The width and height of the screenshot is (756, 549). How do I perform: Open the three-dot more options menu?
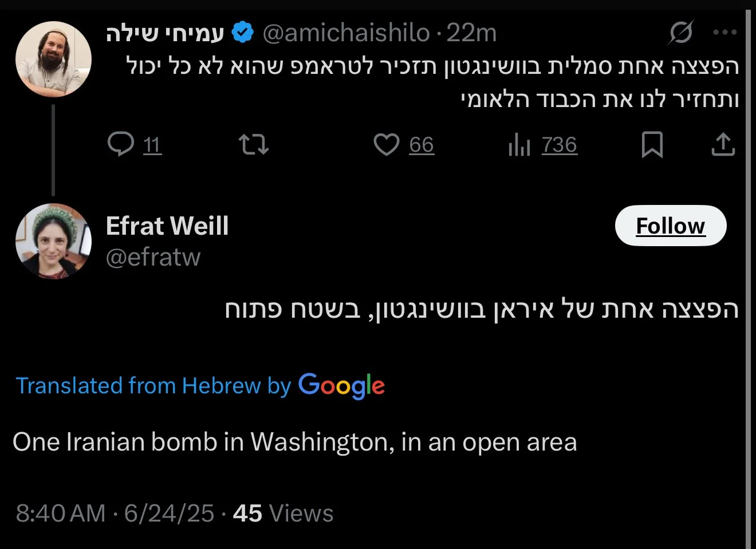tap(724, 33)
